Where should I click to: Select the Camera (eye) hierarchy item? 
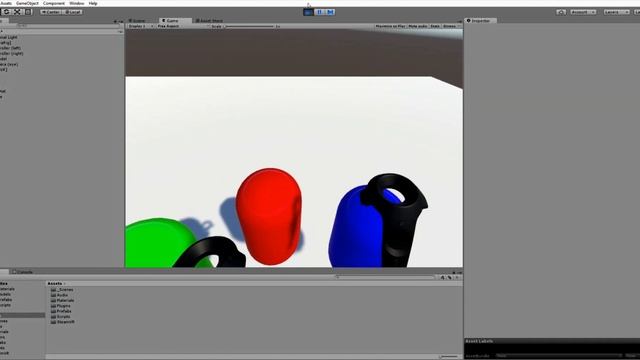[9, 64]
